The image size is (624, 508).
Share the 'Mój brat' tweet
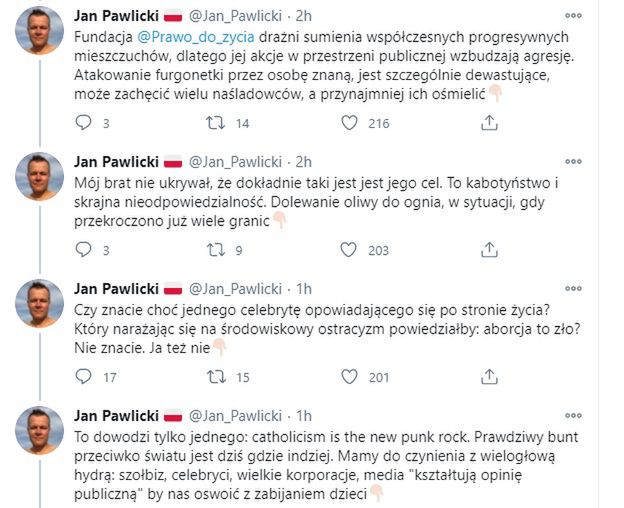coord(489,250)
